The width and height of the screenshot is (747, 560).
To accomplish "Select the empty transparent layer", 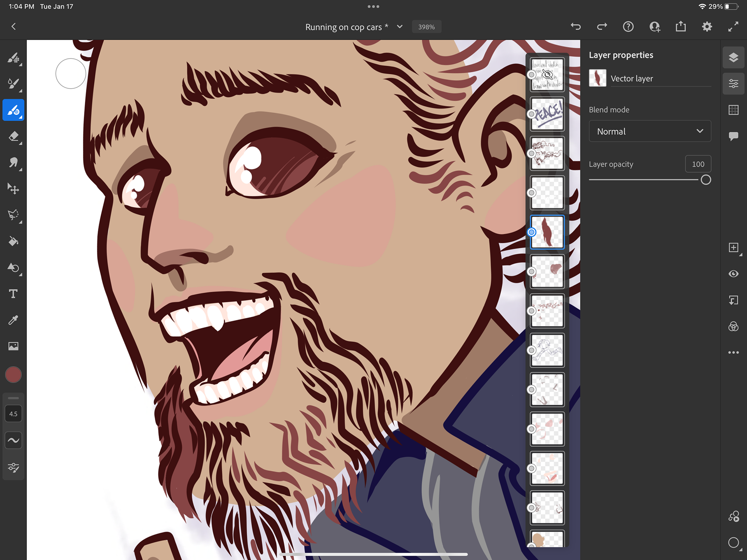I will 547,193.
